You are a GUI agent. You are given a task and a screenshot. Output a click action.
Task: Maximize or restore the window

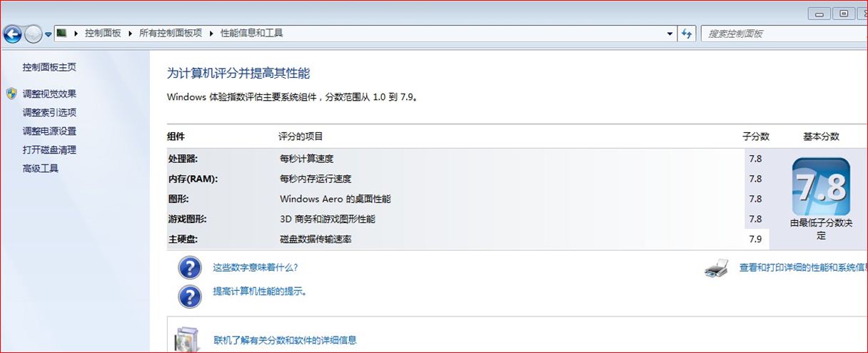coord(844,14)
